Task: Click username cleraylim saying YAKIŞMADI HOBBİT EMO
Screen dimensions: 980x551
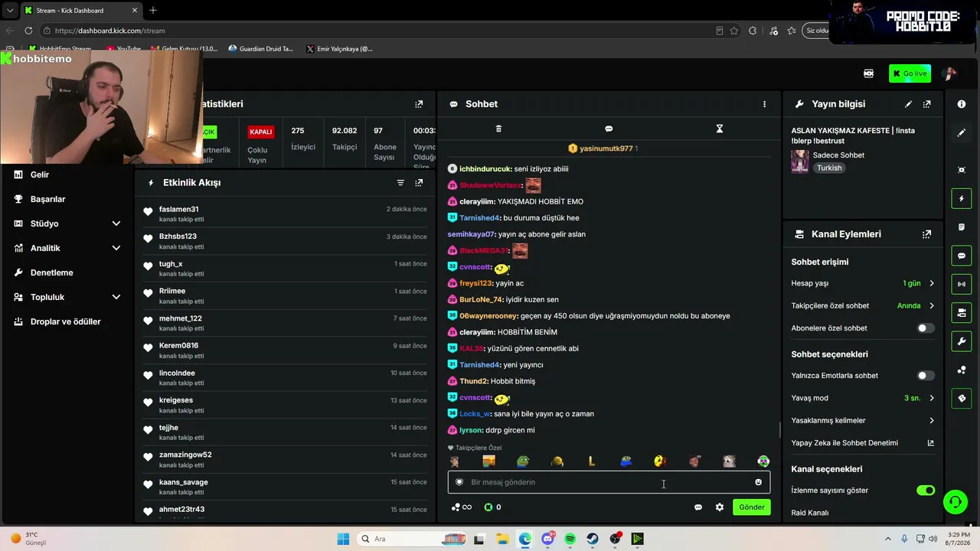Action: click(476, 201)
